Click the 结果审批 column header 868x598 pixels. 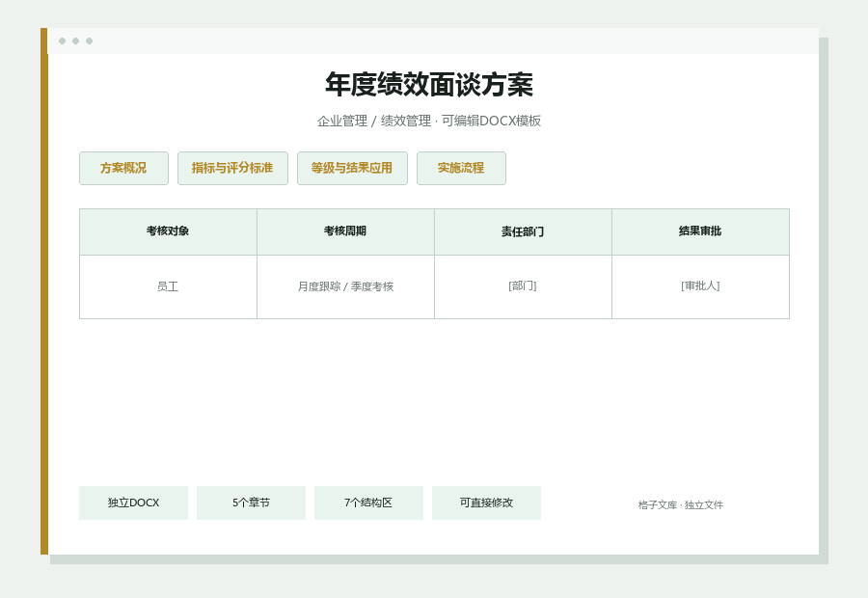(700, 231)
